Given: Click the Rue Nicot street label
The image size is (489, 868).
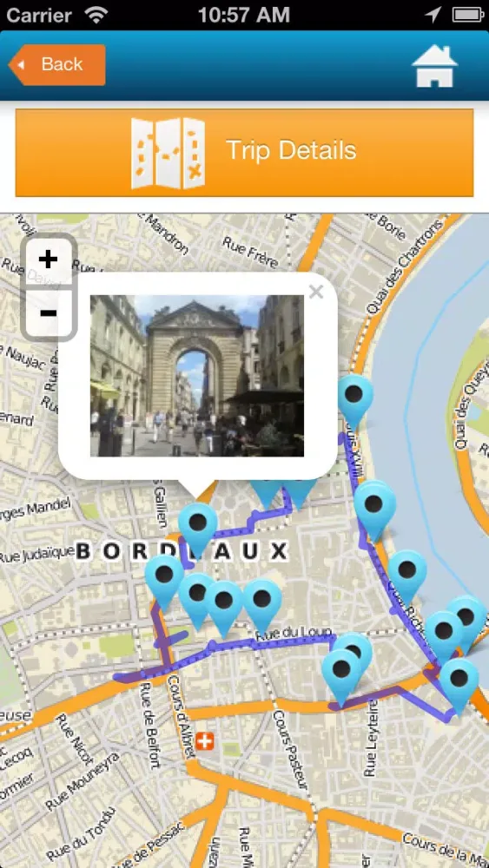Looking at the screenshot, I should (75, 740).
